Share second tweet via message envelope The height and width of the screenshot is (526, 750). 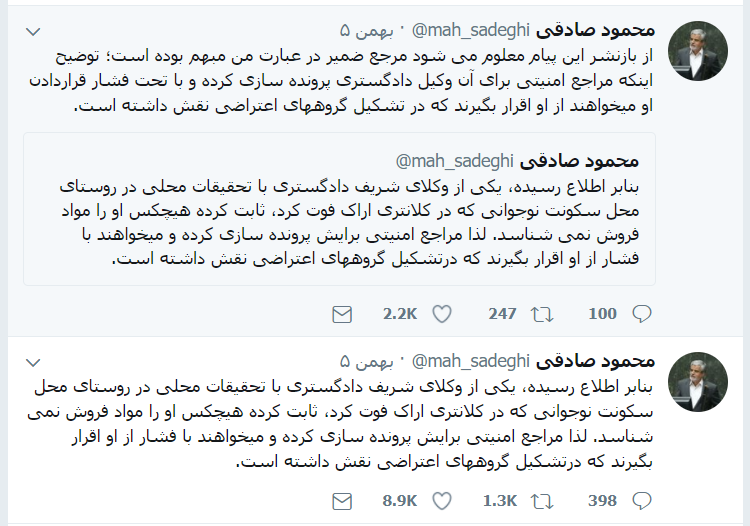342,499
